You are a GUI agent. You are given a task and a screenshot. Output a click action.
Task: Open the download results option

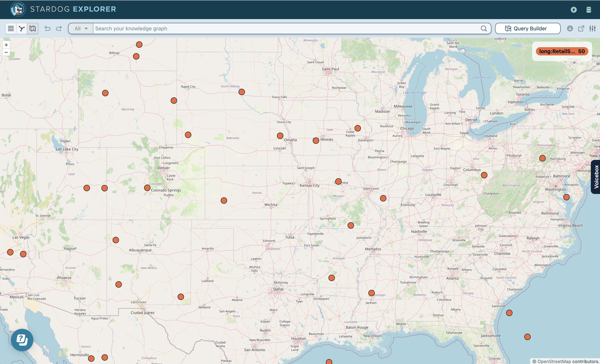[570, 28]
